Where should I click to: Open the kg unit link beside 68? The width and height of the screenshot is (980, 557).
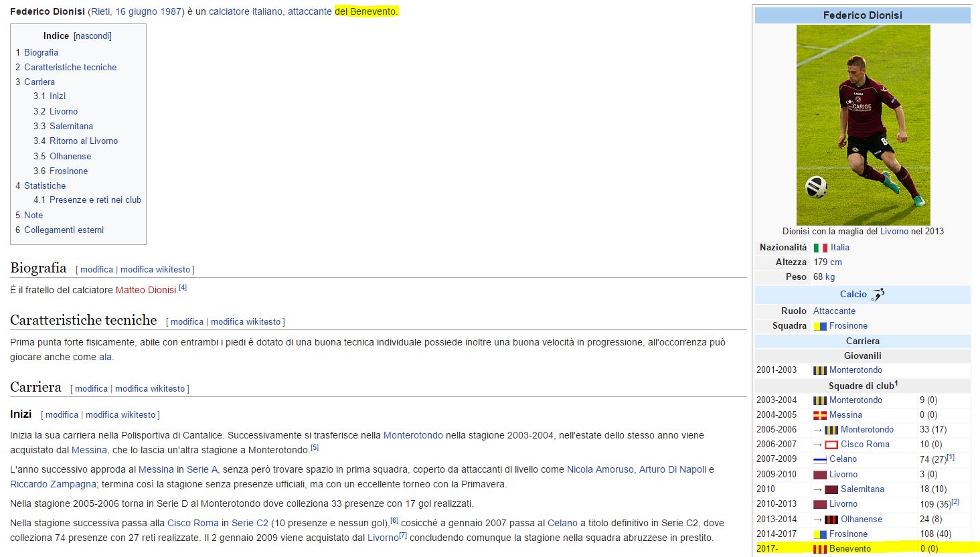coord(830,277)
